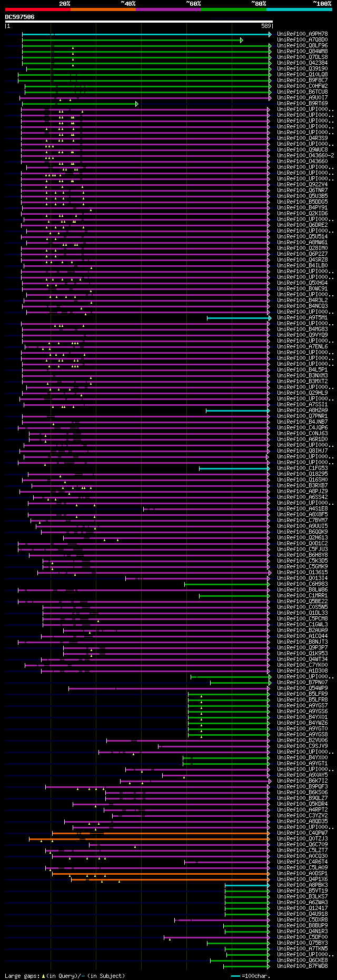337x980 pixels.
Task: Select the UniRef100_C1FG53 label
Action: (302, 468)
